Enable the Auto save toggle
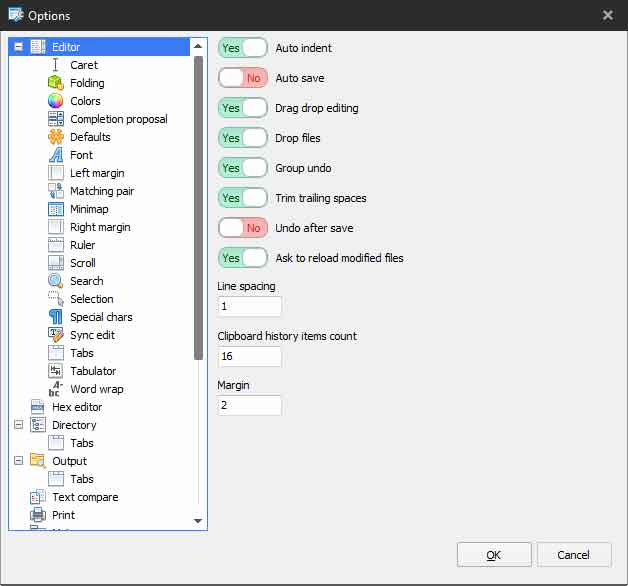The width and height of the screenshot is (628, 586). tap(243, 78)
